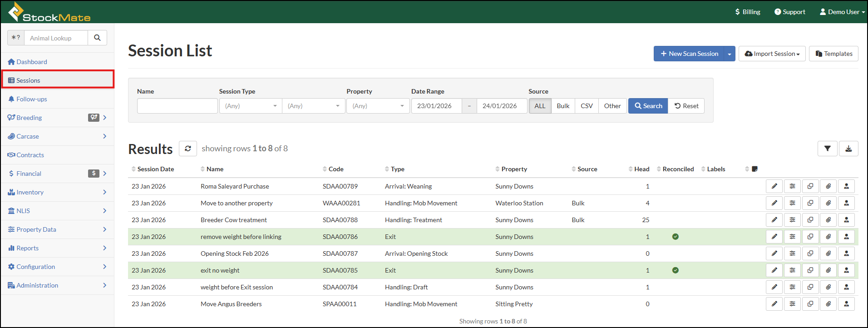The height and width of the screenshot is (328, 868).
Task: Edit the Move to another property session
Action: pos(774,203)
